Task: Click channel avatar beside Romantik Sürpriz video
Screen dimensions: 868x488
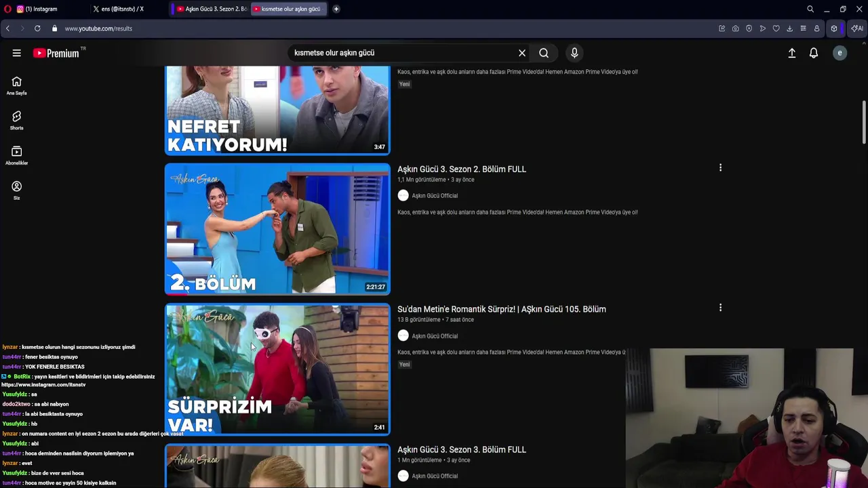Action: click(403, 335)
